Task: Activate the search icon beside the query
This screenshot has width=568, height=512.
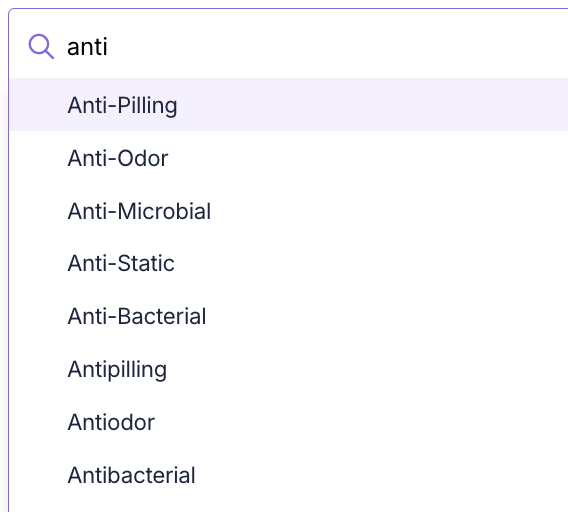Action: pyautogui.click(x=41, y=46)
